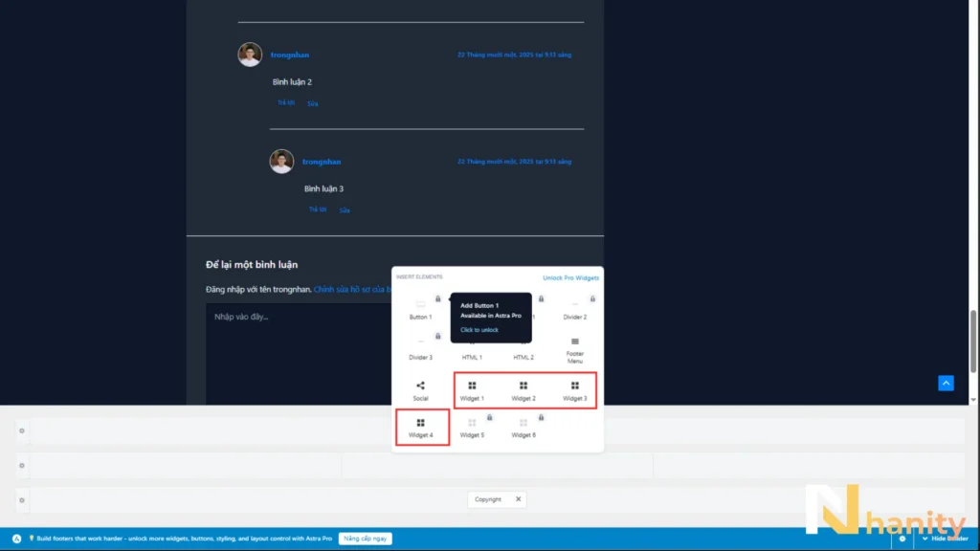Reply to 'Bình luận 2' via Trả lời
This screenshot has height=551, width=980.
click(285, 103)
